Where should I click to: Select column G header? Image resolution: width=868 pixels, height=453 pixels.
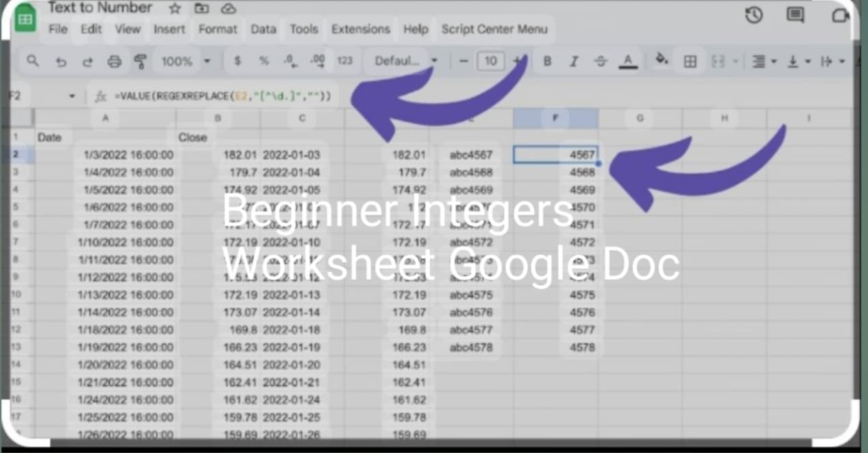click(640, 118)
